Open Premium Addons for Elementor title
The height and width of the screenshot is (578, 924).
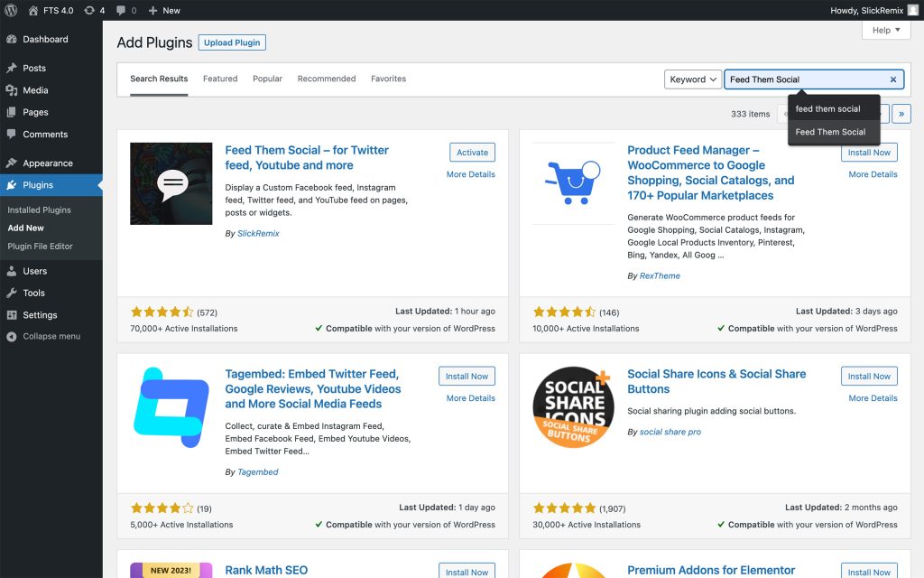coord(711,571)
